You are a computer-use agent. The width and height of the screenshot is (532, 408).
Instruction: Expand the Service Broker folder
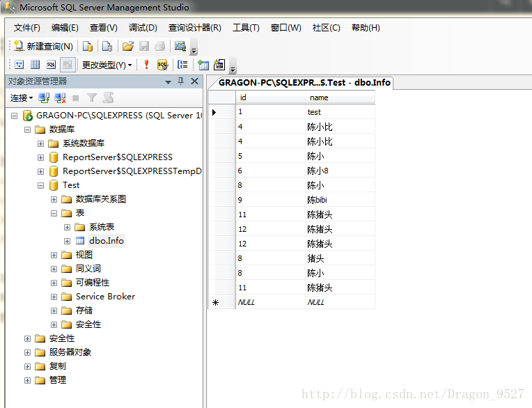click(54, 297)
